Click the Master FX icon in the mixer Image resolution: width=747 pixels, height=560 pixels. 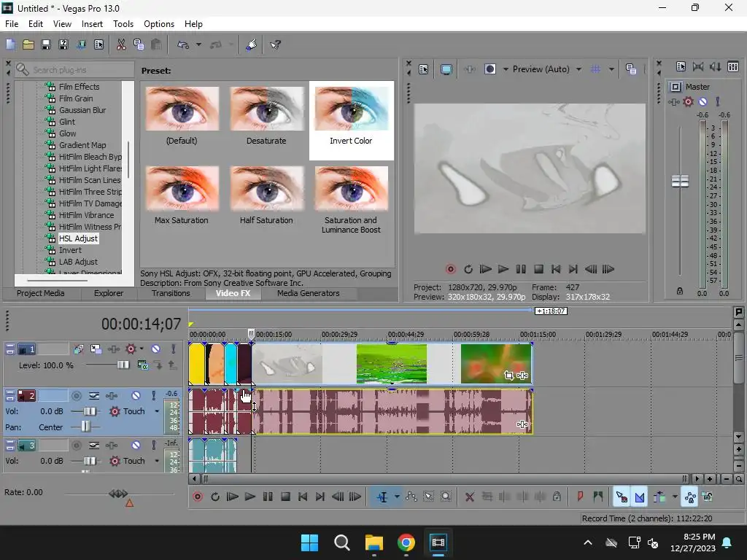pyautogui.click(x=673, y=102)
